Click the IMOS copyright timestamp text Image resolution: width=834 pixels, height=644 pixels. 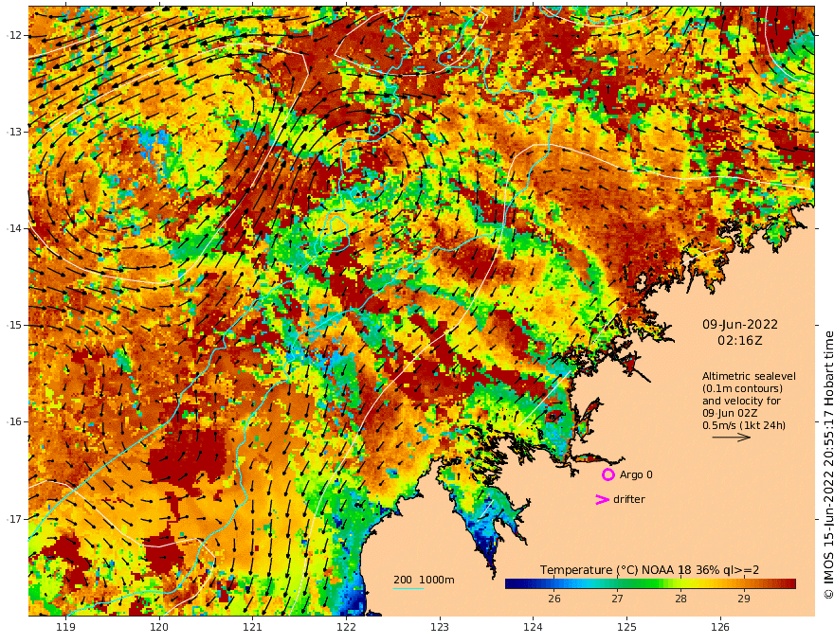[828, 465]
